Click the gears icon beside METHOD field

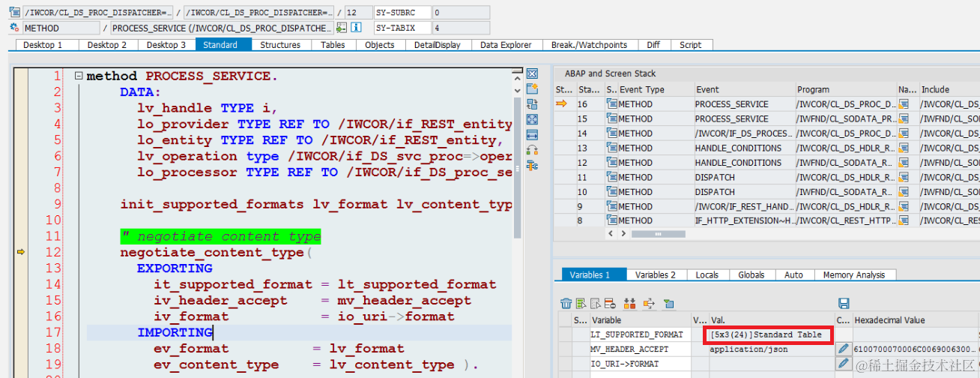15,28
